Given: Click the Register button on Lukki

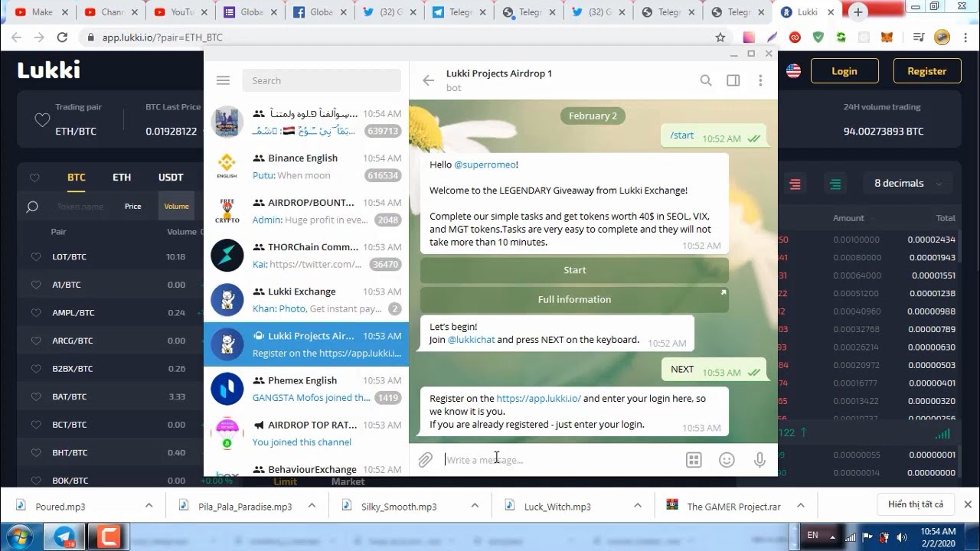Looking at the screenshot, I should tap(926, 71).
